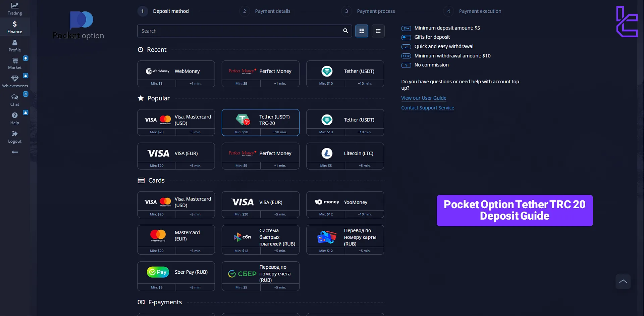Click the Pocket Option logo

click(78, 26)
